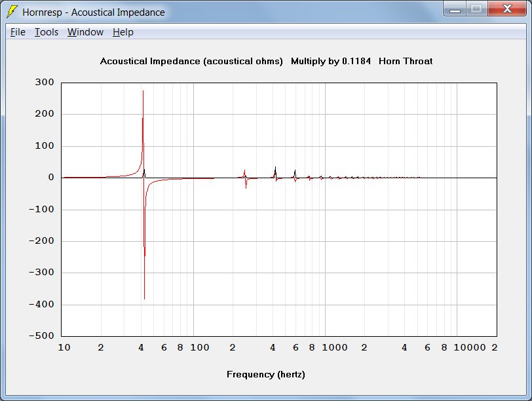The image size is (532, 401).
Task: Open the Tools menu
Action: click(x=47, y=32)
